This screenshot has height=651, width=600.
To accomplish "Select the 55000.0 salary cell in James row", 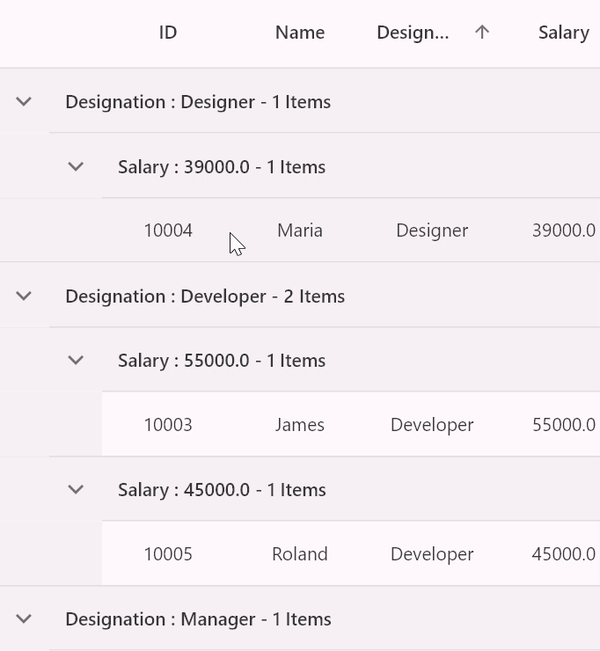I will pos(563,424).
